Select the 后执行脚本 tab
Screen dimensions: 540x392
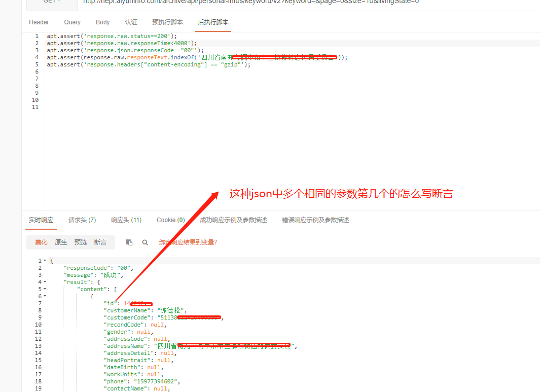click(213, 22)
